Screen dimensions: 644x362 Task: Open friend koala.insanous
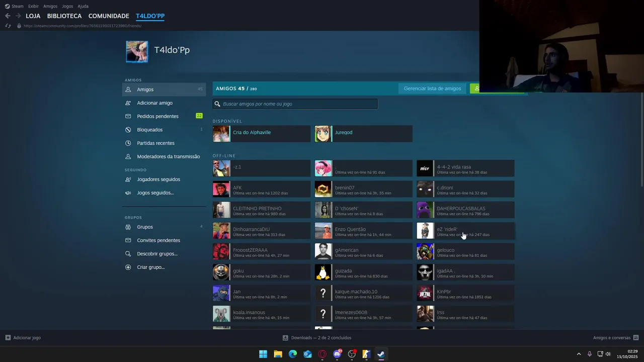(x=262, y=314)
